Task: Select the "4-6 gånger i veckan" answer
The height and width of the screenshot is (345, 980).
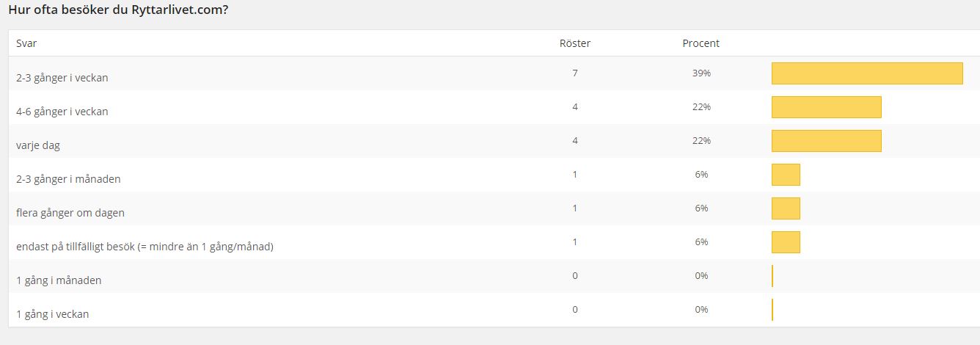Action: click(62, 112)
